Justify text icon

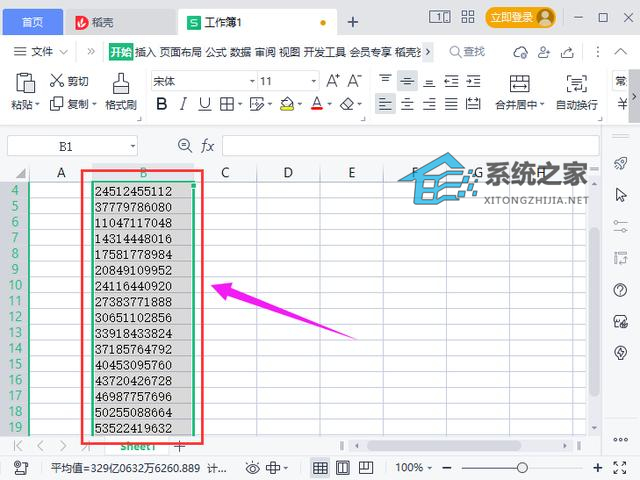click(x=451, y=104)
